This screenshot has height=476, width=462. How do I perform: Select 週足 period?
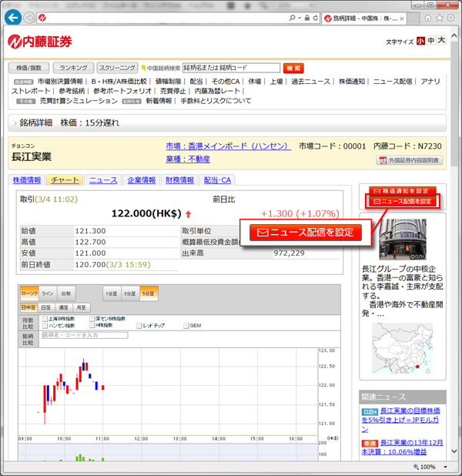click(x=63, y=307)
